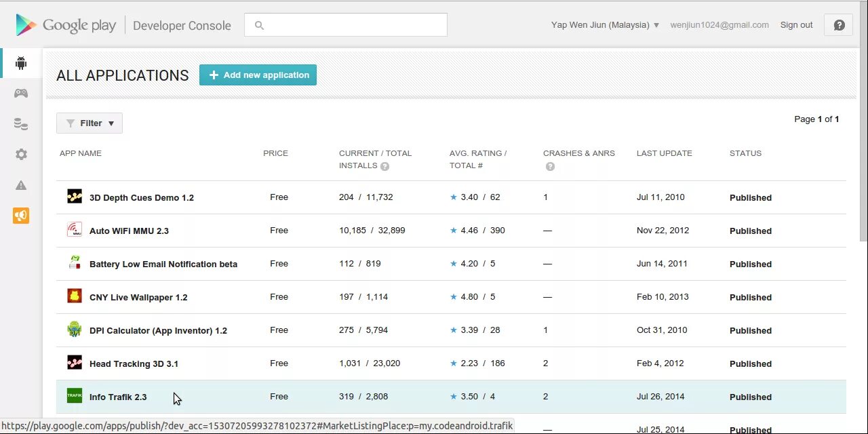Click the Head Tracking 3D app icon

[75, 363]
